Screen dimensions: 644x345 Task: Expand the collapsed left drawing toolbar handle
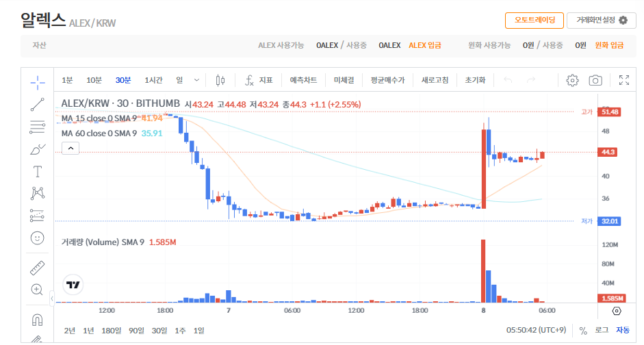pyautogui.click(x=52, y=298)
